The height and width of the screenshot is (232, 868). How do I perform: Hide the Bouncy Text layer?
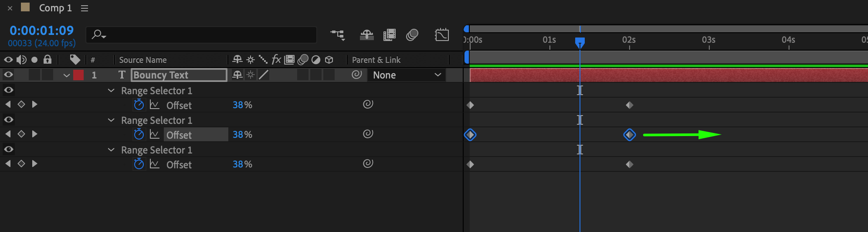[x=8, y=75]
